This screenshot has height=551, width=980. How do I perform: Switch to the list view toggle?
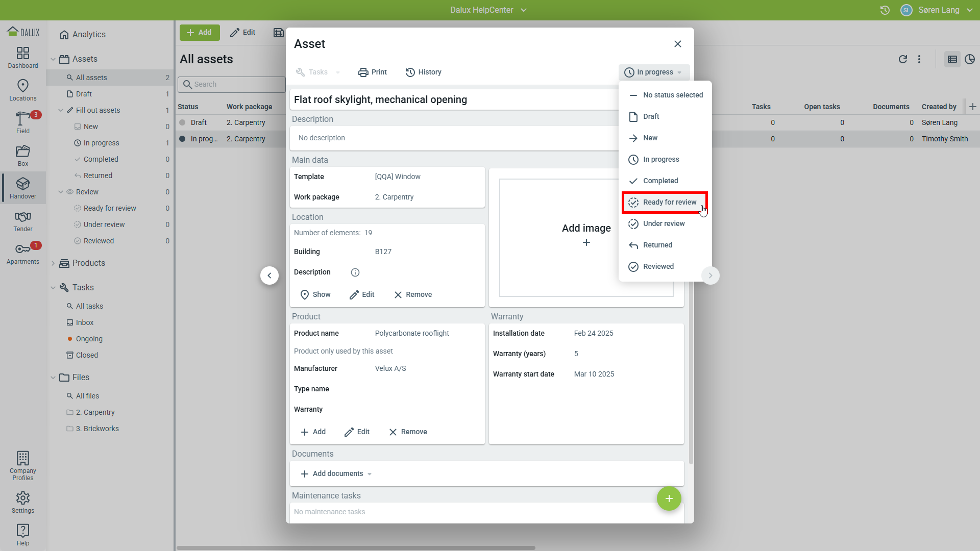[952, 59]
